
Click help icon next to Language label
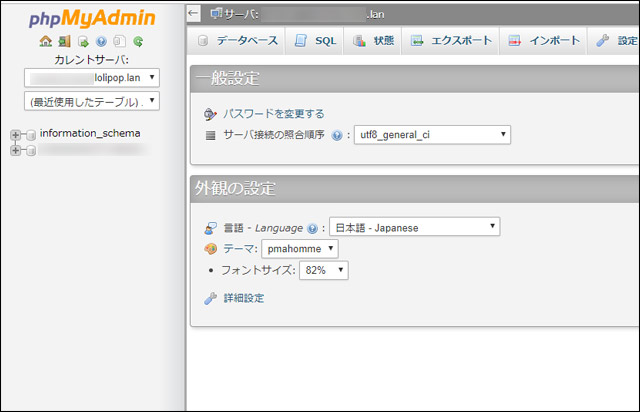[x=312, y=228]
